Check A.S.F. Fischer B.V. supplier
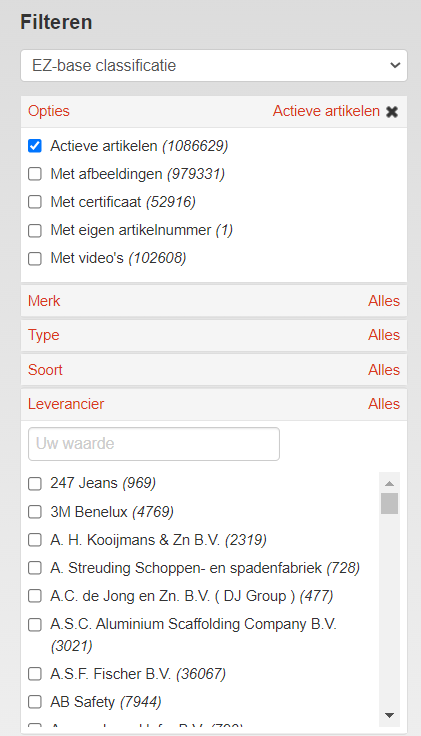The height and width of the screenshot is (736, 421). (x=35, y=674)
